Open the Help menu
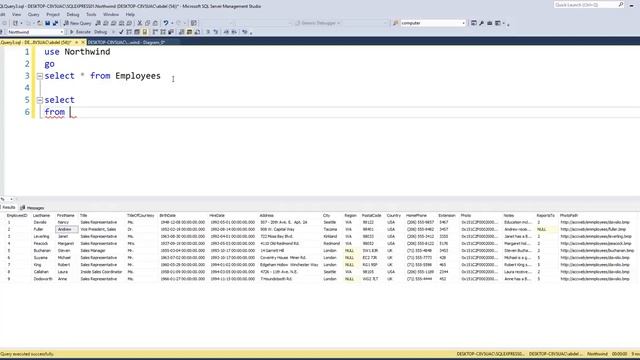 pos(130,14)
